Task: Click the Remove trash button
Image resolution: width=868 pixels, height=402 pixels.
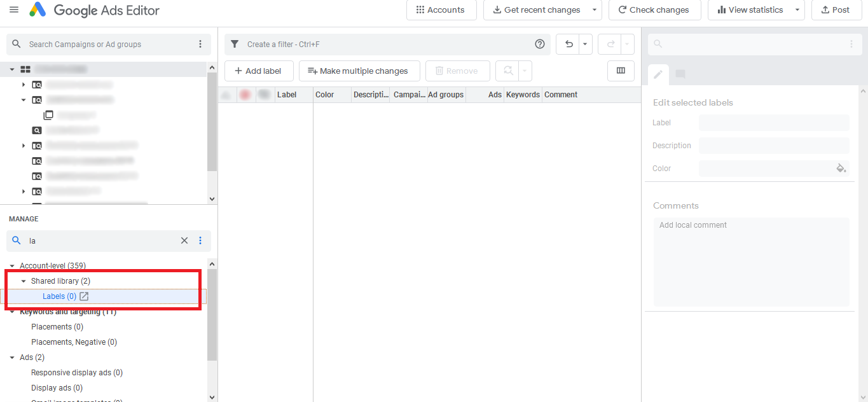Action: 458,71
